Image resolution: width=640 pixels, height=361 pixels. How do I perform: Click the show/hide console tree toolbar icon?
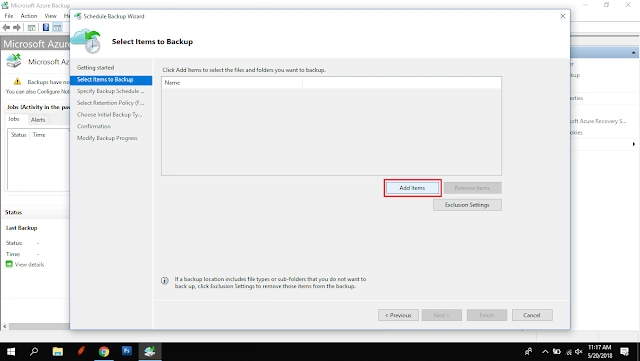tap(31, 27)
